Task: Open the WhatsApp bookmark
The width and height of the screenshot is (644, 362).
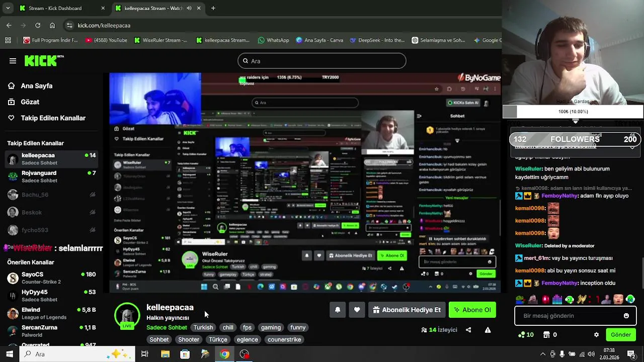Action: (273, 40)
